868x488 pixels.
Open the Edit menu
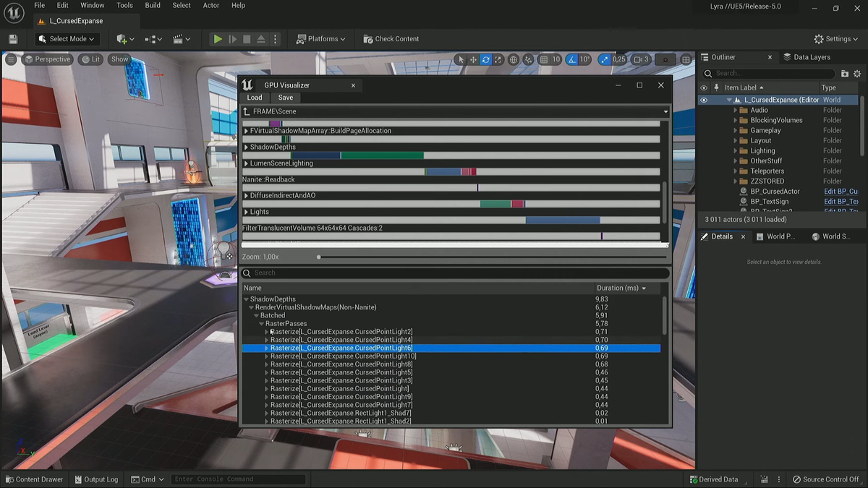tap(63, 5)
